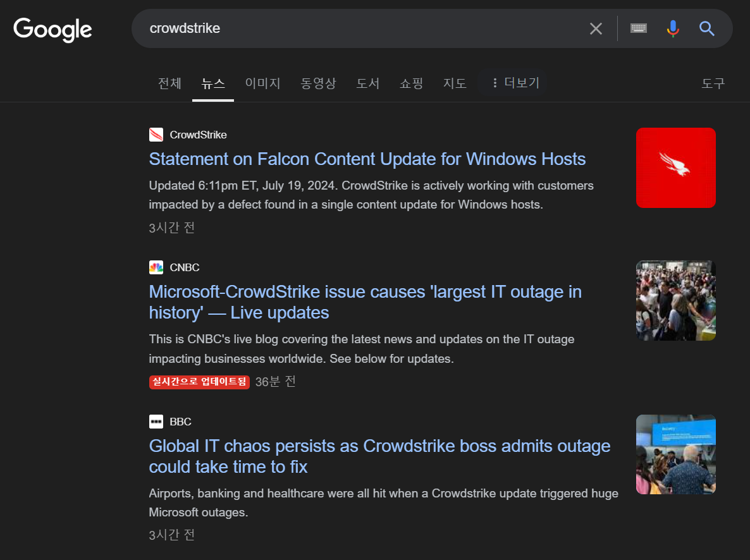Clear the search query with the X icon
The width and height of the screenshot is (750, 560).
click(x=596, y=28)
